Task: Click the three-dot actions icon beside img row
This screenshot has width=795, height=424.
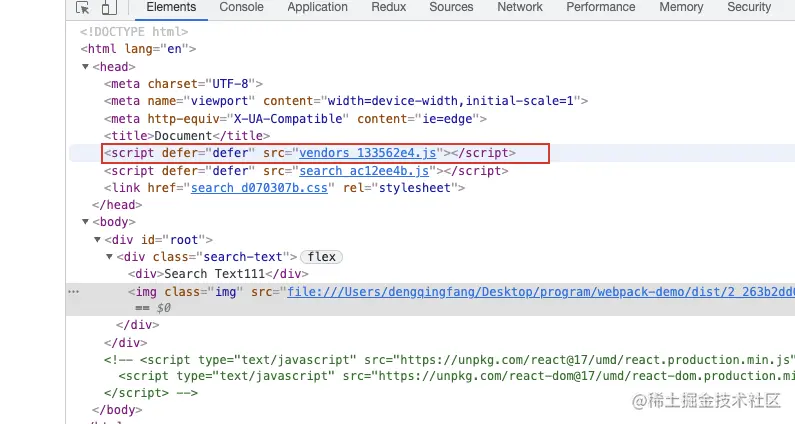Action: tap(73, 291)
